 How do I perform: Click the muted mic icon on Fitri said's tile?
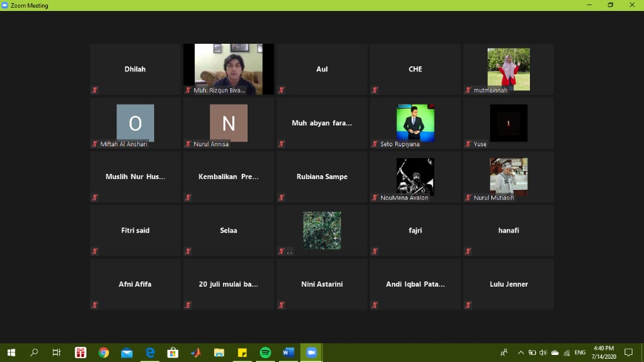click(x=95, y=251)
